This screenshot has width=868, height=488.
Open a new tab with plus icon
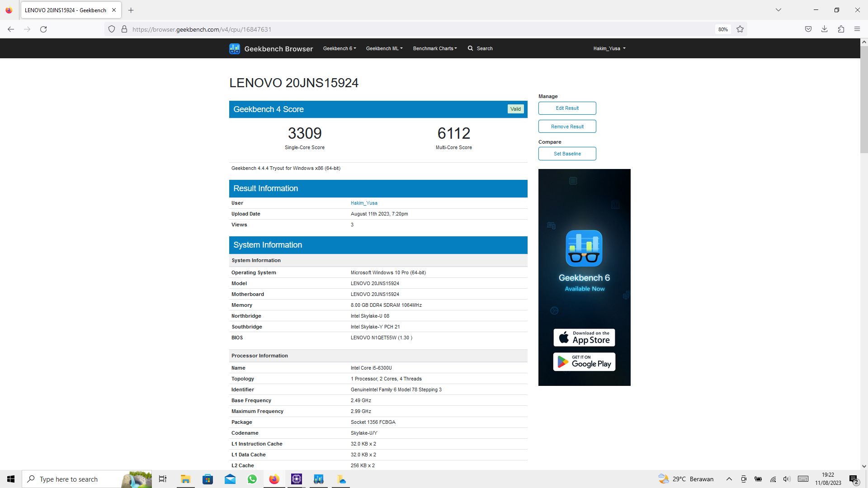point(131,10)
